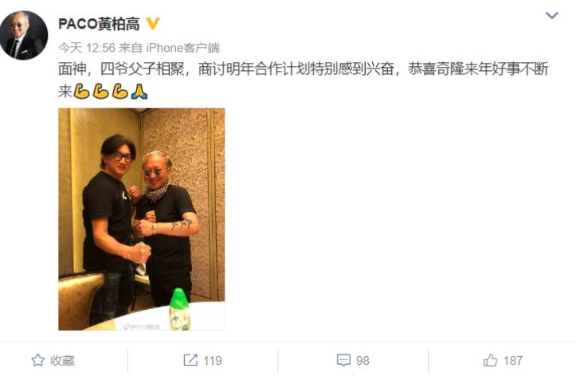This screenshot has width=588, height=380.
Task: Open the post via timestamp 今天 12:56
Action: tap(87, 48)
